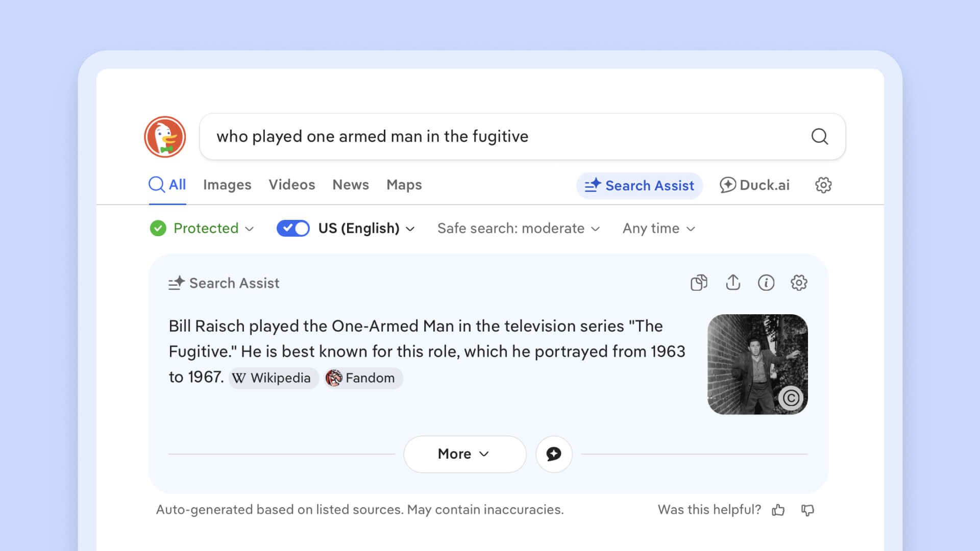Viewport: 980px width, 551px height.
Task: Click the More button for extra details
Action: tap(464, 454)
